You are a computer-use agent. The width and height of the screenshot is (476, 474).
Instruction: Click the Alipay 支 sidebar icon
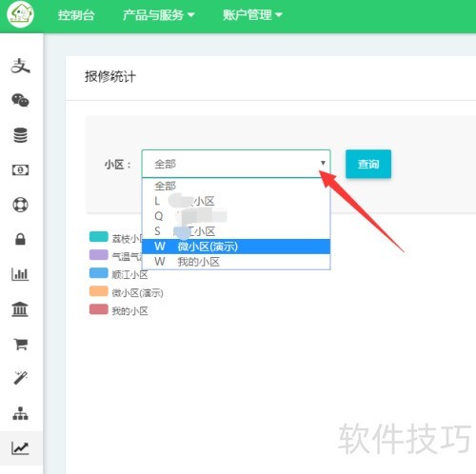click(20, 66)
